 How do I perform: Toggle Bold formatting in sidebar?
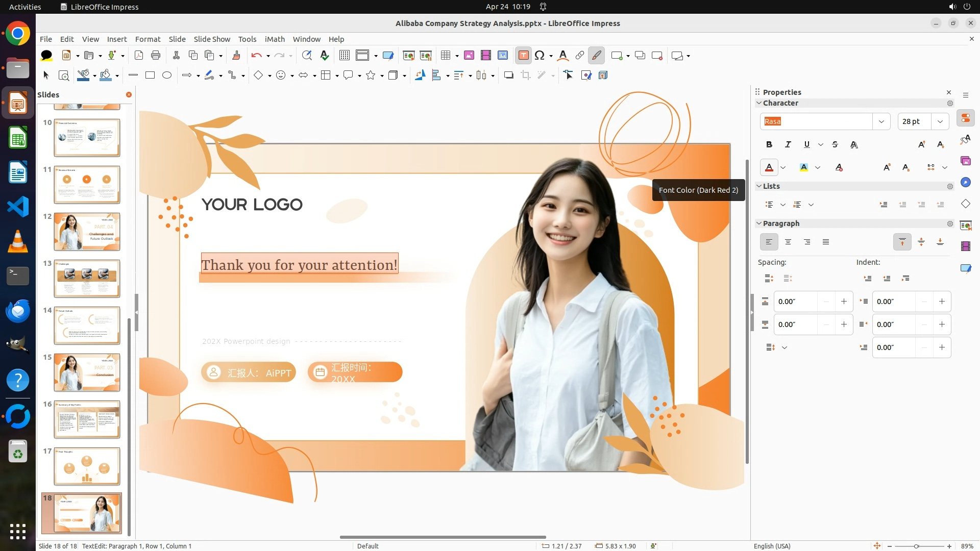(x=769, y=144)
